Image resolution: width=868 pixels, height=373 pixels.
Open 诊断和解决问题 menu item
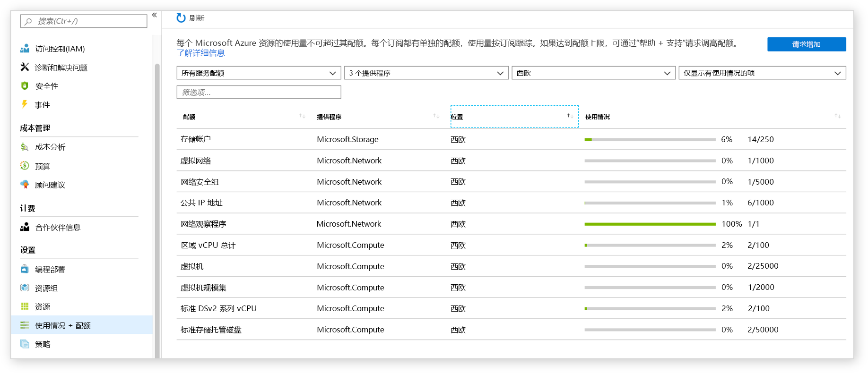(x=61, y=68)
